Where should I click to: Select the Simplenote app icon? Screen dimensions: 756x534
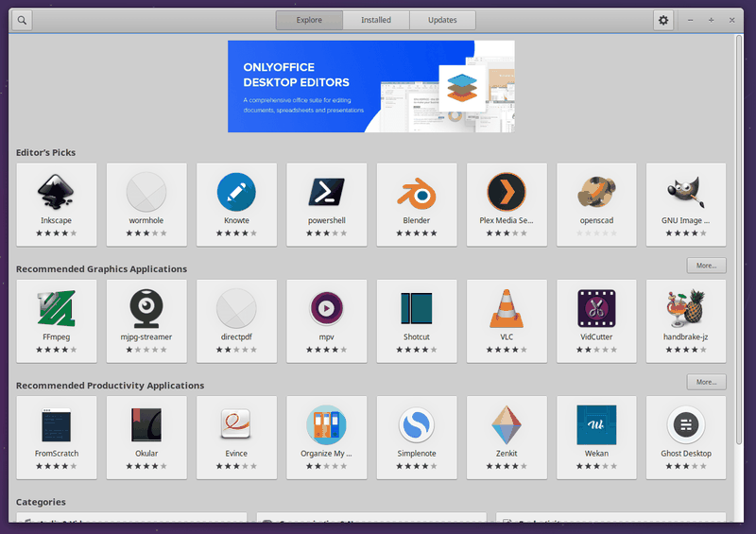pos(417,425)
